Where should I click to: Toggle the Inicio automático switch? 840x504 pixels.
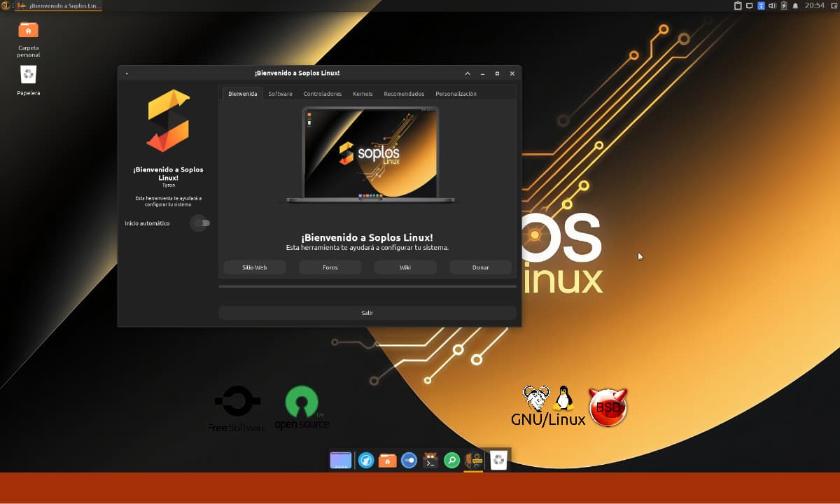pos(202,223)
